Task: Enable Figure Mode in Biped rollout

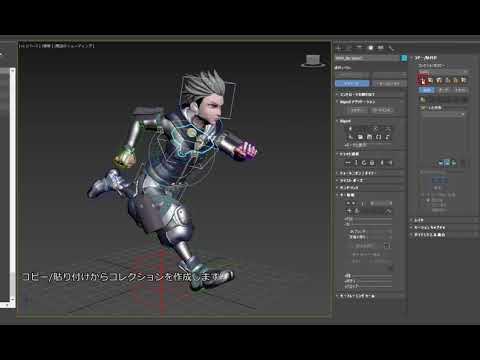Action: 351,129
